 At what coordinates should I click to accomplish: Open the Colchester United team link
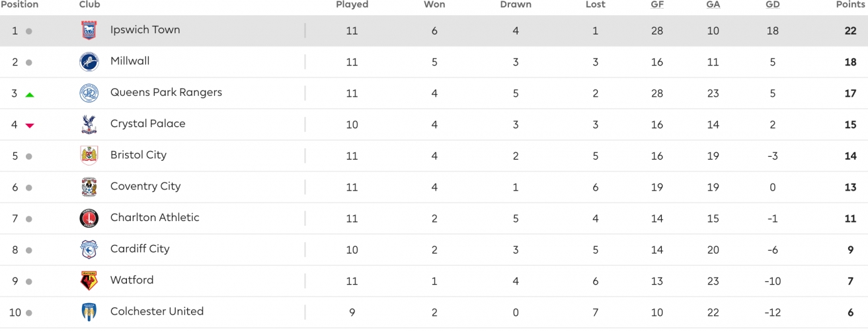pos(157,311)
